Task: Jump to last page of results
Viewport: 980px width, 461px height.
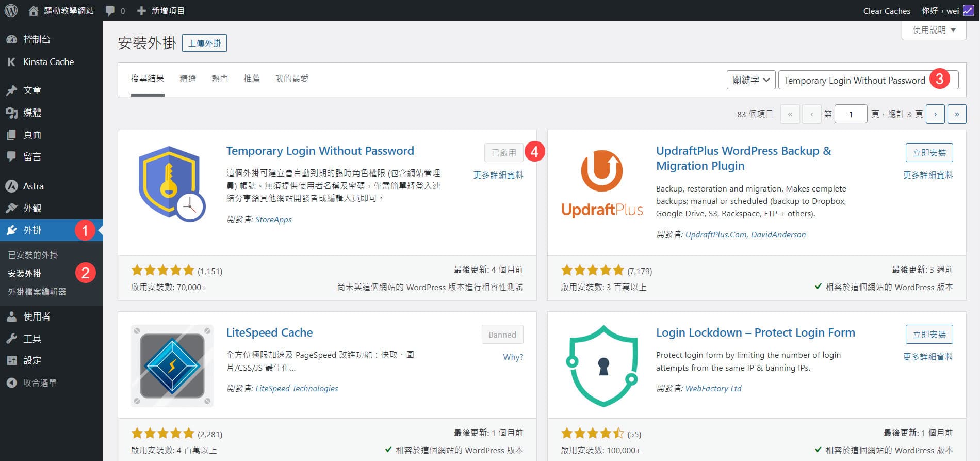Action: coord(957,114)
